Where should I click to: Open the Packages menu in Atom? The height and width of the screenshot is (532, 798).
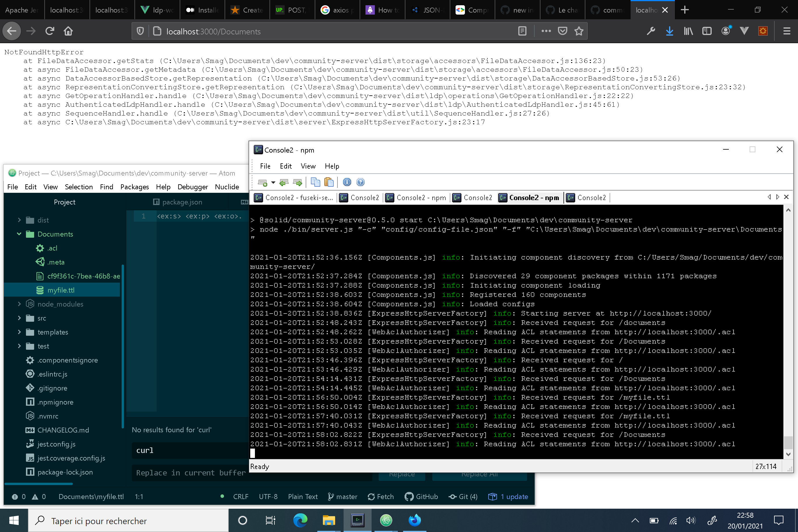[x=134, y=187]
